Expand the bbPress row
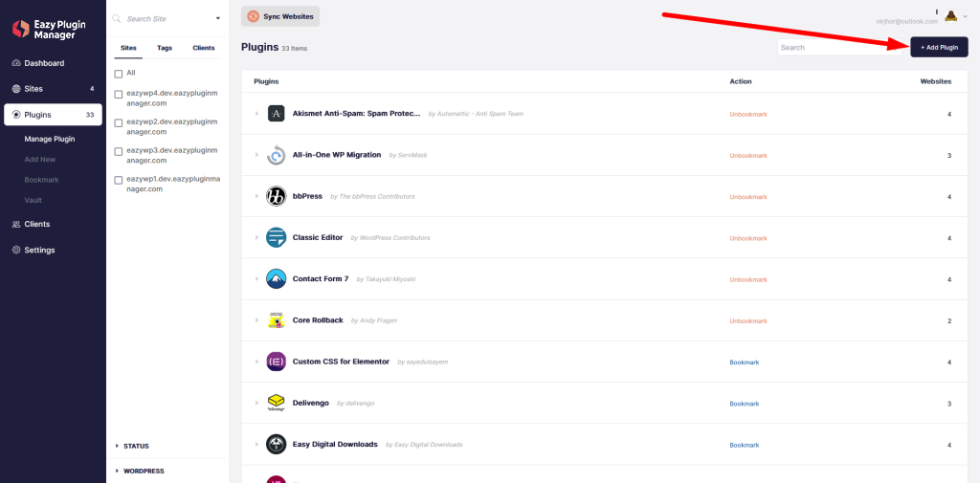Image resolution: width=980 pixels, height=483 pixels. click(x=256, y=196)
